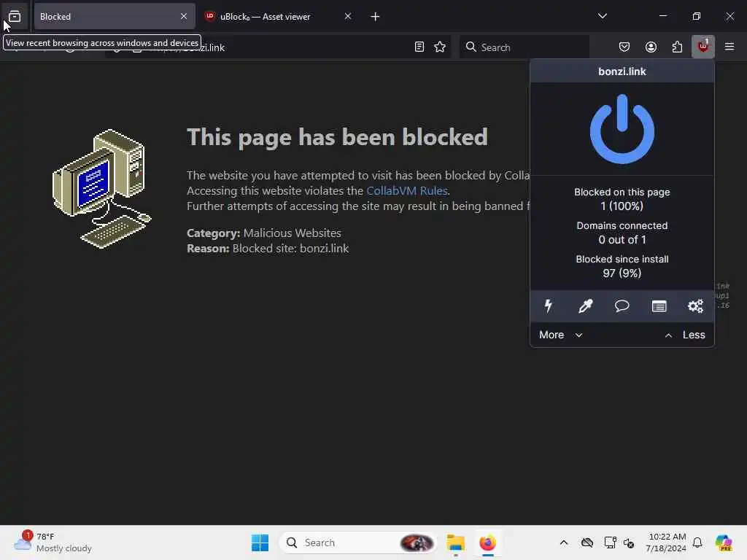
Task: Report an issue chat bubble icon
Action: [x=622, y=306]
